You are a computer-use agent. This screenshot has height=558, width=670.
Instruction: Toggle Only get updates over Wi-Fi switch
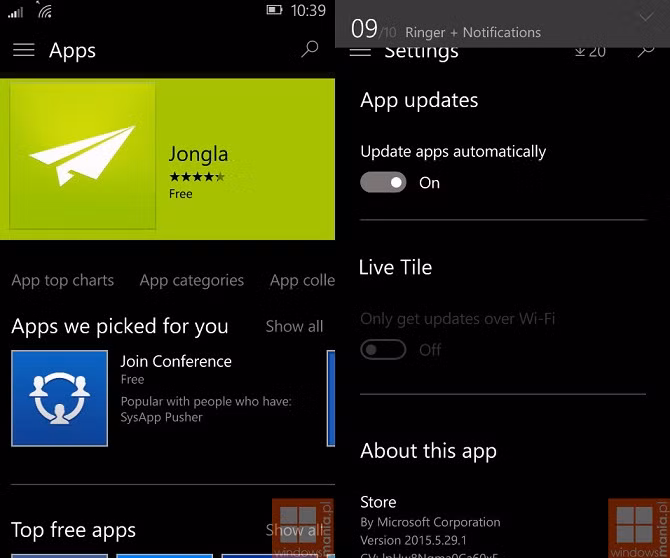[x=383, y=350]
